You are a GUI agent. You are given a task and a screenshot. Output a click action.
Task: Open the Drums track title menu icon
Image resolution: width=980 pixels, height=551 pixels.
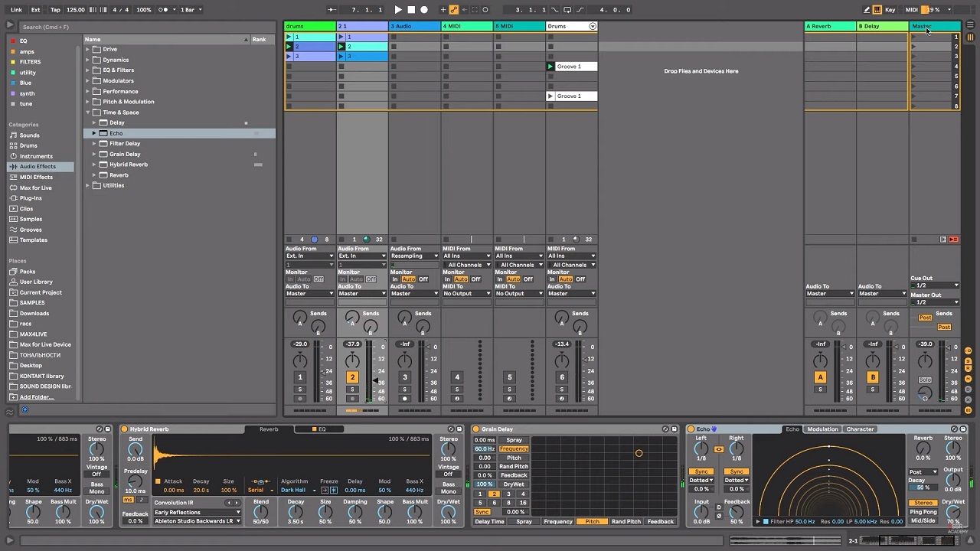pos(592,26)
